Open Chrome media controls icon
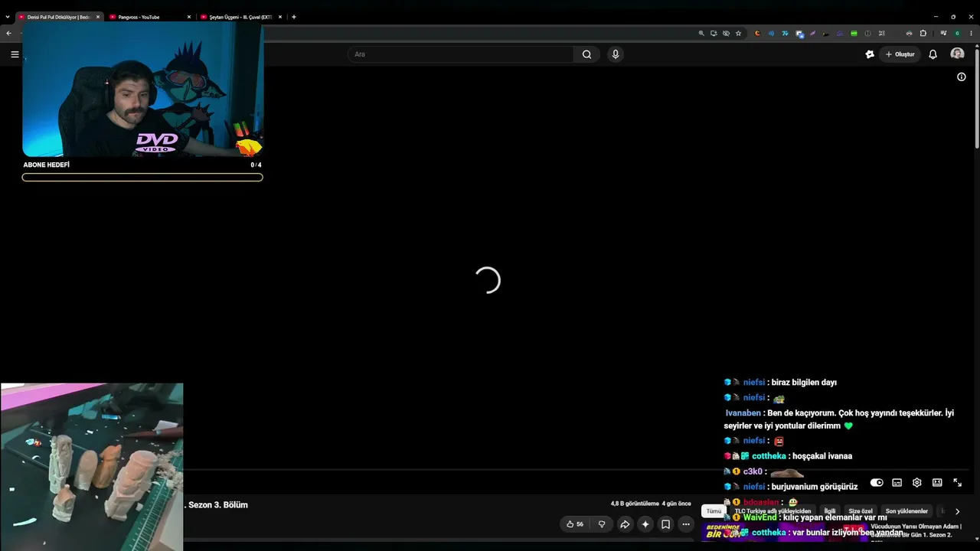 coord(943,34)
